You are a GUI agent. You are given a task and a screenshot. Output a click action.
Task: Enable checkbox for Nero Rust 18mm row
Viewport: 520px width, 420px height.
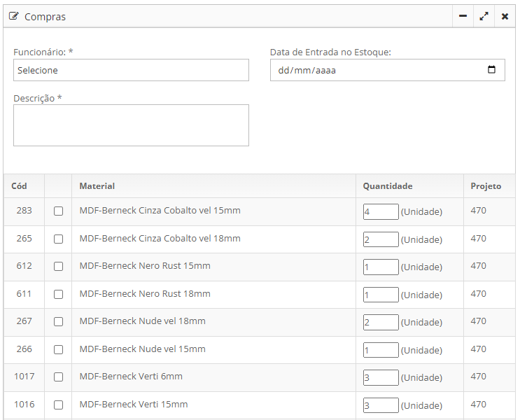click(58, 294)
